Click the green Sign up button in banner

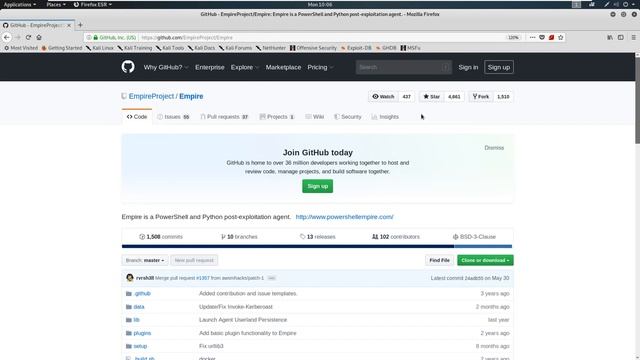click(318, 186)
